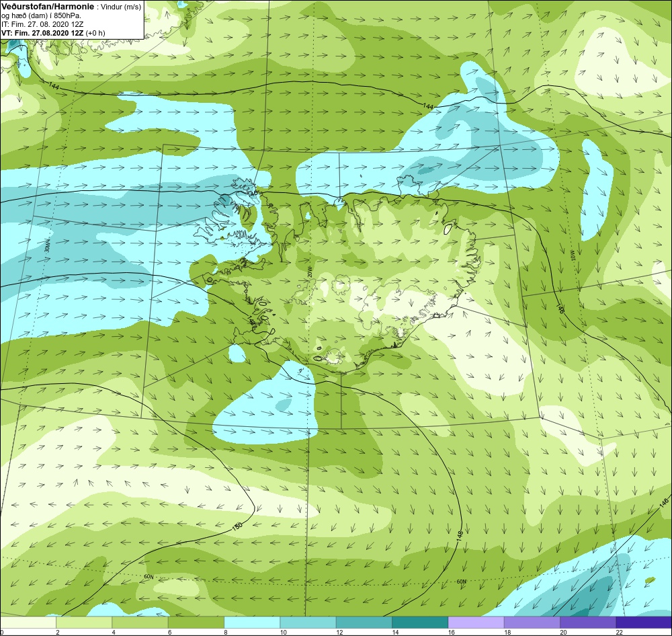This screenshot has height=636, width=672.
Task: Select the olive green 6–8 m/s legend swatch
Action: pyautogui.click(x=196, y=623)
